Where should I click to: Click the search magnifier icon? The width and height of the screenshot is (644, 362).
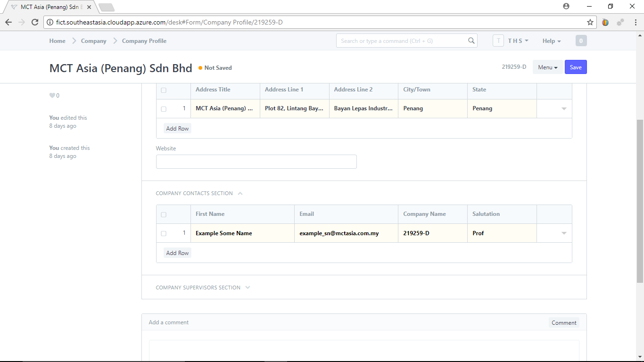tap(471, 41)
